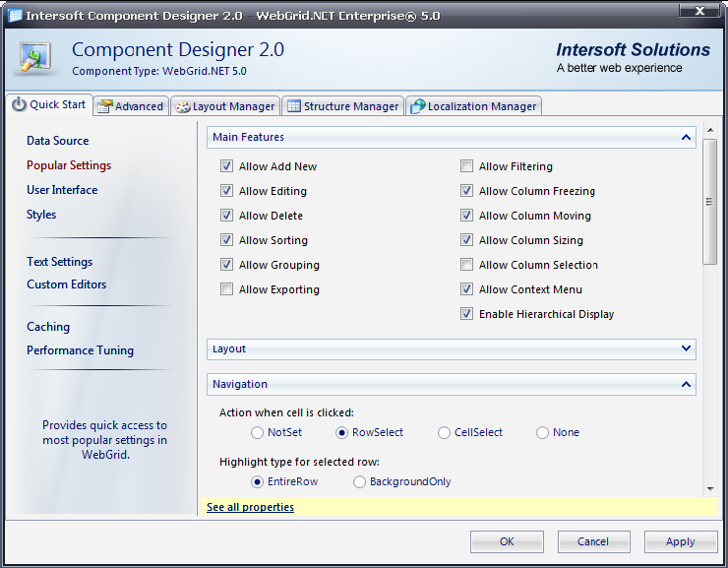Click the Apply button
The width and height of the screenshot is (728, 568).
[x=681, y=541]
